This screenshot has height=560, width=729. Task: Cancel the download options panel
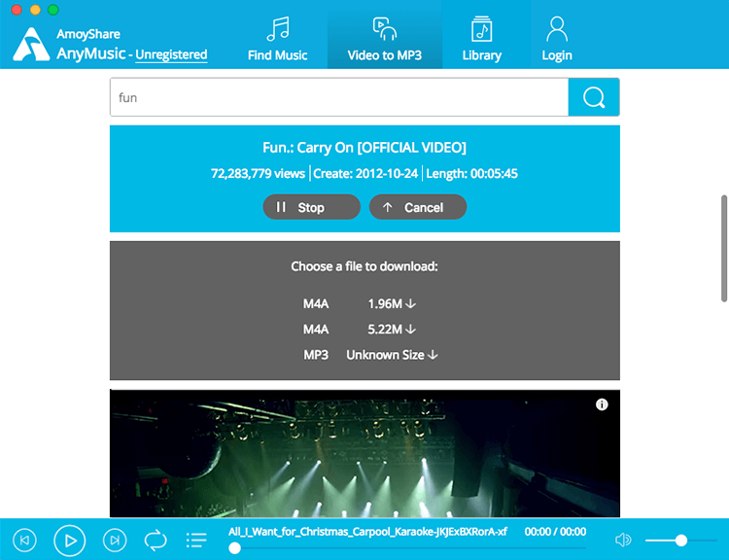pos(418,207)
